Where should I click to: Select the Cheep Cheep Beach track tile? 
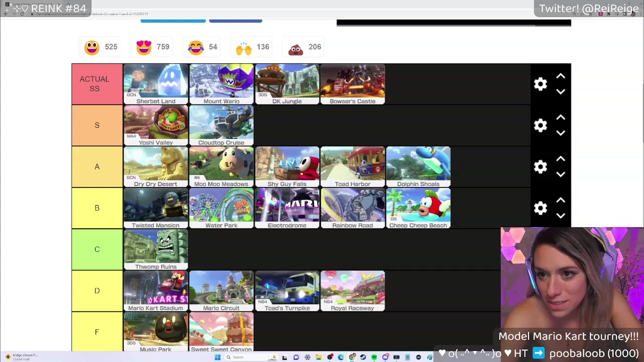418,208
